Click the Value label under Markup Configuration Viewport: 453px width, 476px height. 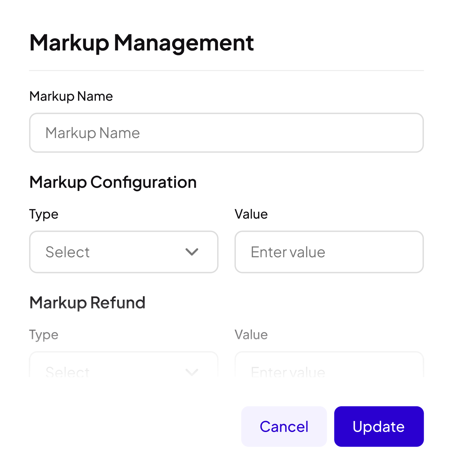click(251, 214)
